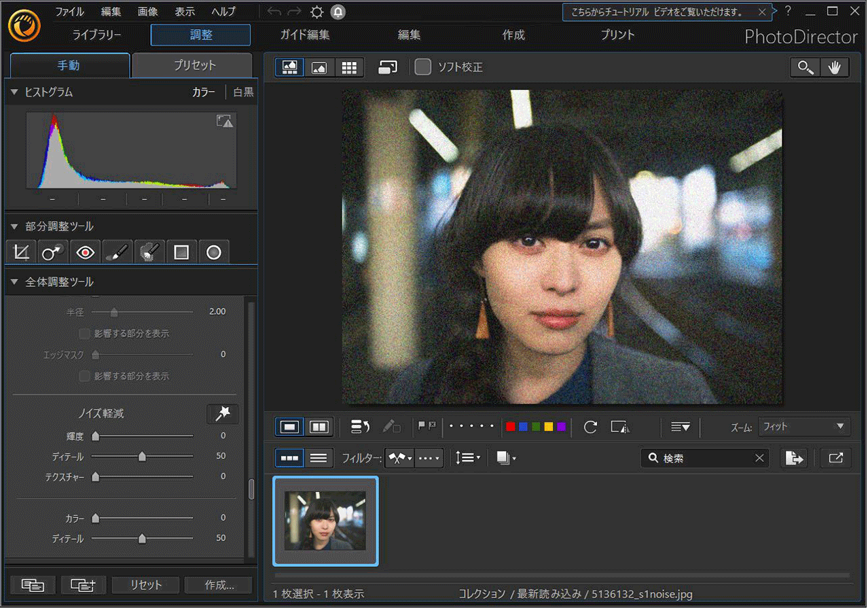This screenshot has height=609, width=868.
Task: Open the 編集 menu
Action: [x=110, y=11]
